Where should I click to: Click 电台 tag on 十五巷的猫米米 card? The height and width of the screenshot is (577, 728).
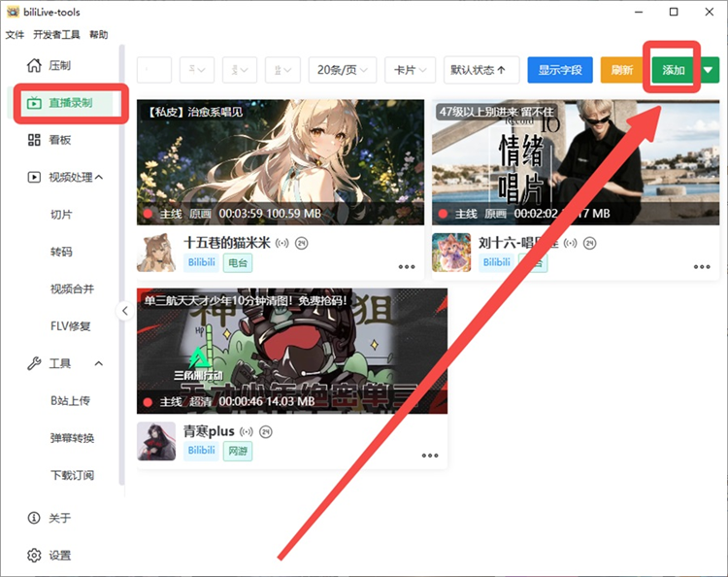pos(238,263)
